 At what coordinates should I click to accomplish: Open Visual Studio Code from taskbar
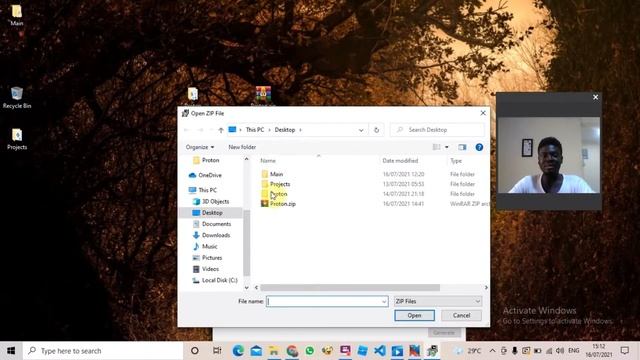pyautogui.click(x=380, y=351)
